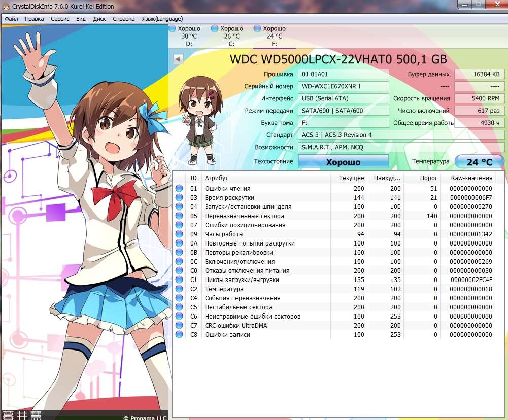Click the power-on count value 617 раз
The width and height of the screenshot is (508, 420).
tap(479, 111)
